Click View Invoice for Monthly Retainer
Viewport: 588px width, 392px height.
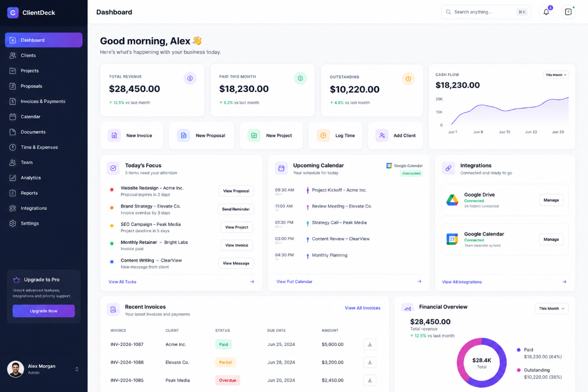point(237,245)
